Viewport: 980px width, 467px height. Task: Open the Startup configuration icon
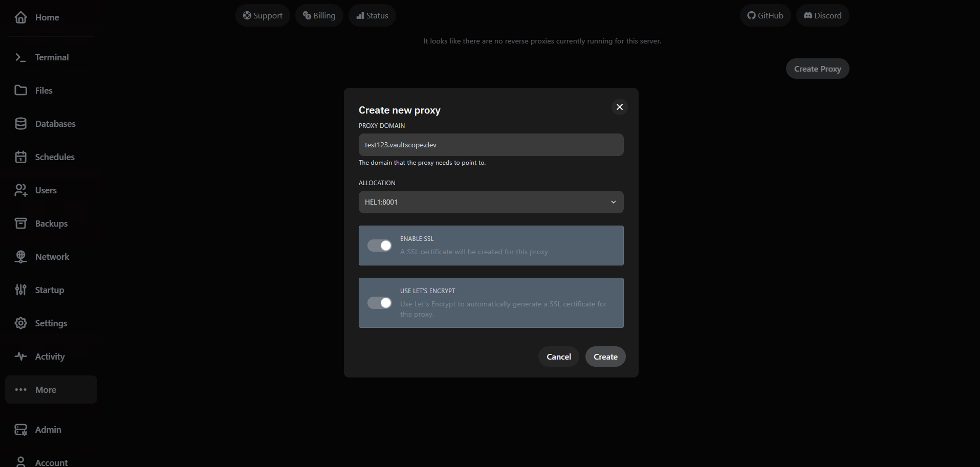20,290
